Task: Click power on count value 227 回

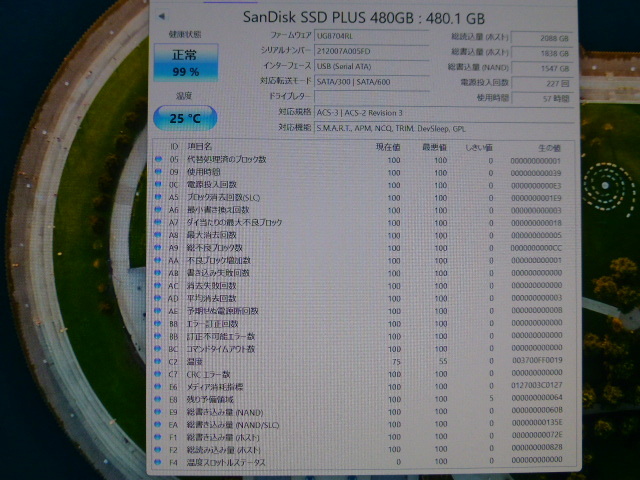Action: 541,83
